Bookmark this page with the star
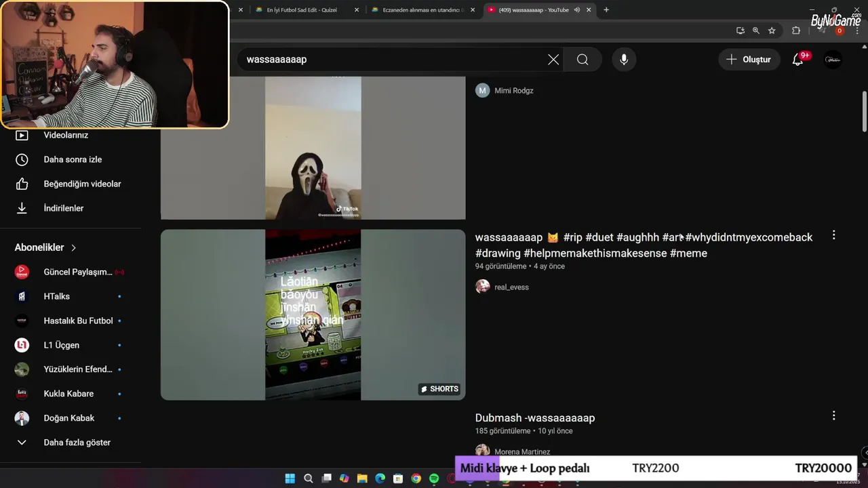The height and width of the screenshot is (488, 868). [x=772, y=30]
